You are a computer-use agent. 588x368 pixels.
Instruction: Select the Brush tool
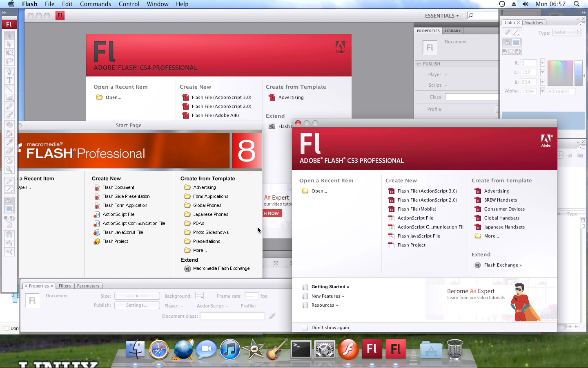[9, 114]
